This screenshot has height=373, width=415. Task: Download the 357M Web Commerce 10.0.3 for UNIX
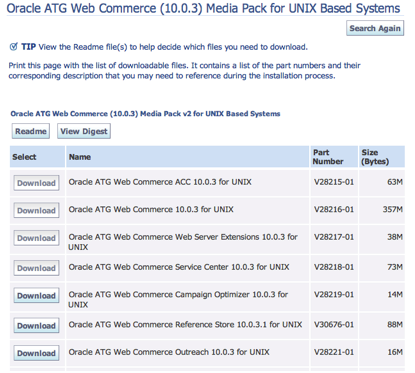tap(36, 210)
